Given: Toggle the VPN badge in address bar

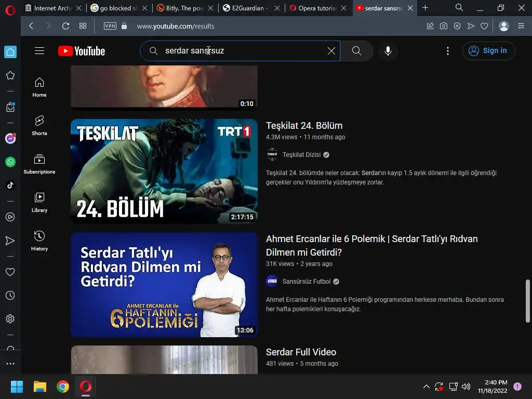Looking at the screenshot, I should (110, 26).
